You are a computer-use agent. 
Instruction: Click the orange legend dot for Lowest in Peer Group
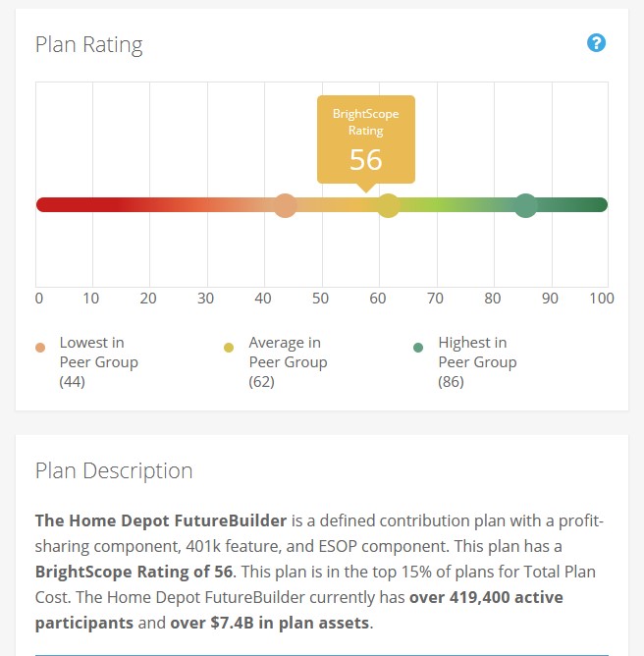click(39, 348)
